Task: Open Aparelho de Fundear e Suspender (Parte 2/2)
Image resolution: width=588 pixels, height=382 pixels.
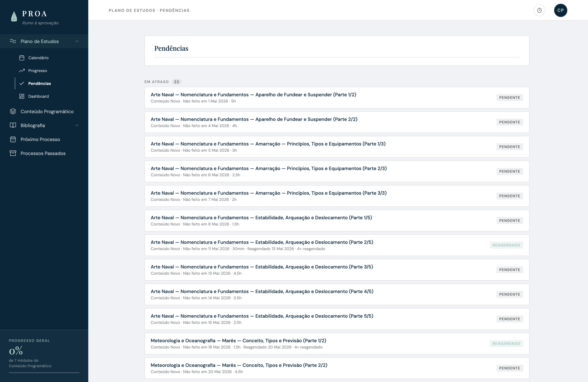Action: pos(337,122)
